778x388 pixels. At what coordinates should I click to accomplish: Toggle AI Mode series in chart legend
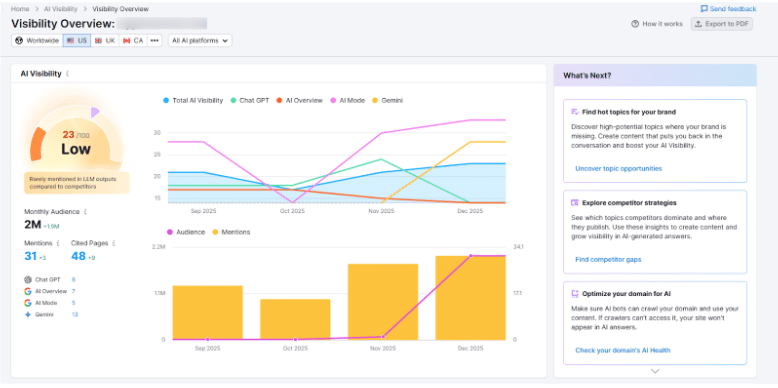(x=347, y=100)
